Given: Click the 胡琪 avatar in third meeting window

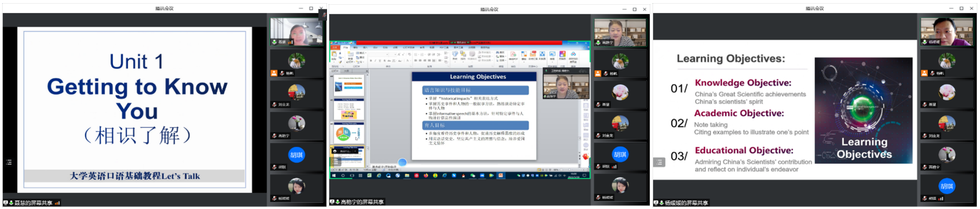Looking at the screenshot, I should click(946, 186).
